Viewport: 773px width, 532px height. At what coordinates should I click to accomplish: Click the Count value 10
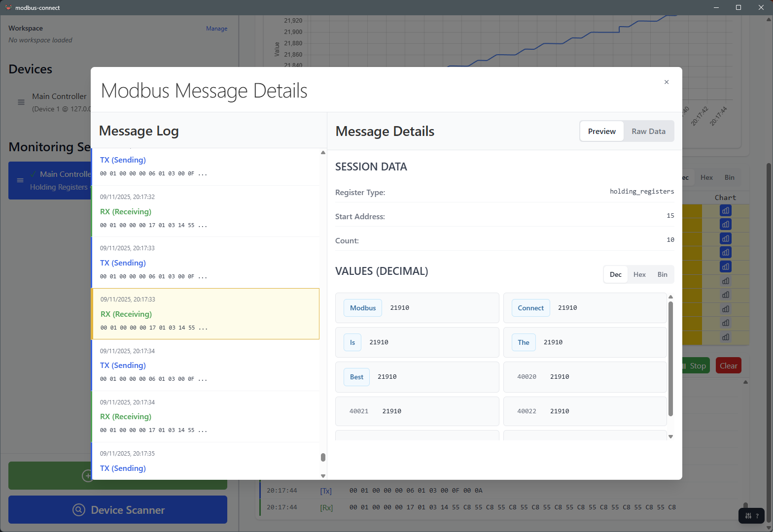tap(670, 239)
